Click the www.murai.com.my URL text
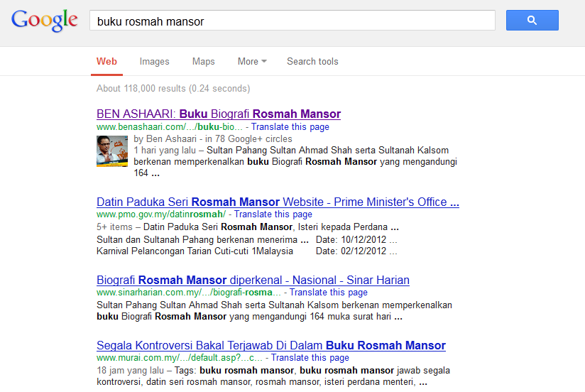This screenshot has width=585, height=392. click(x=180, y=358)
